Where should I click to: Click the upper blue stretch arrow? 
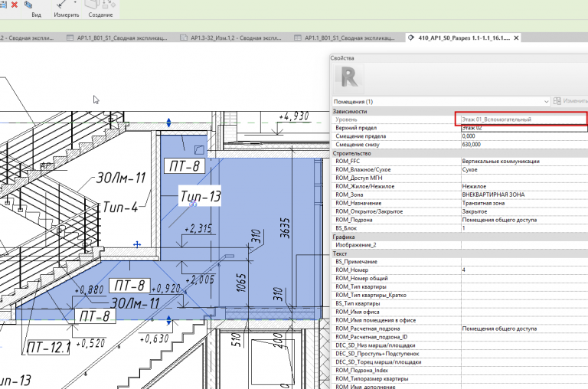[168, 123]
